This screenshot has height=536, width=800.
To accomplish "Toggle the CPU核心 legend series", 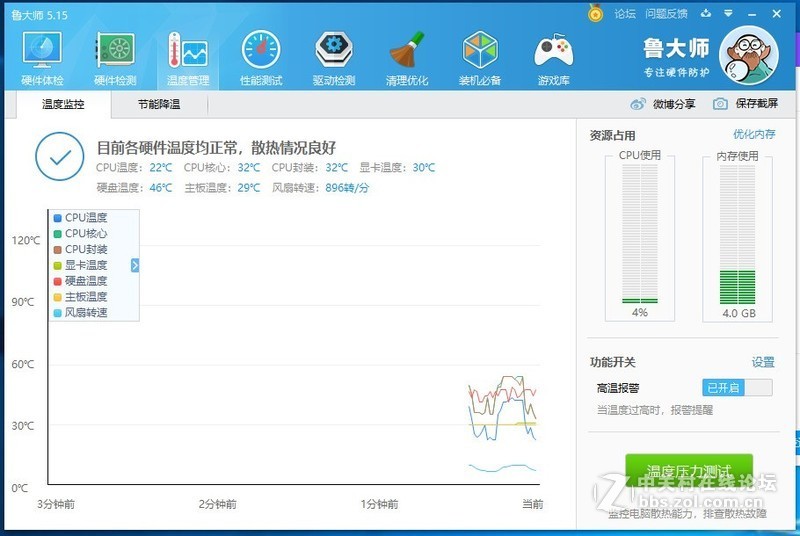I will [x=81, y=234].
